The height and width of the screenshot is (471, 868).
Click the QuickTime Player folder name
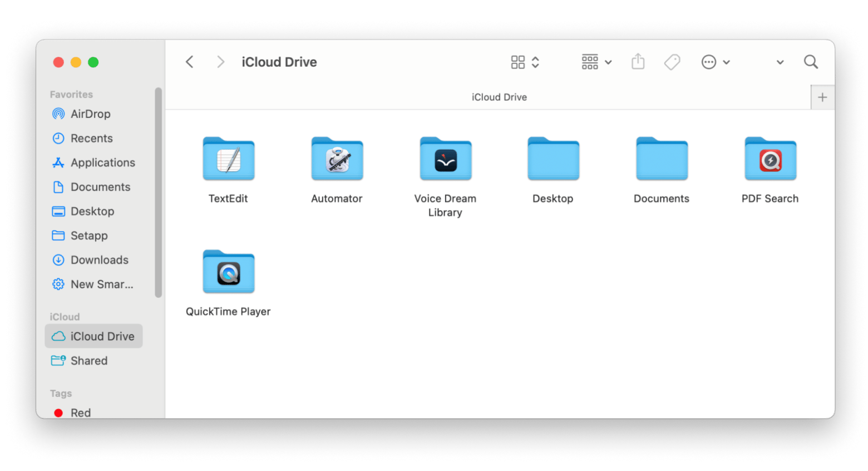coord(228,312)
